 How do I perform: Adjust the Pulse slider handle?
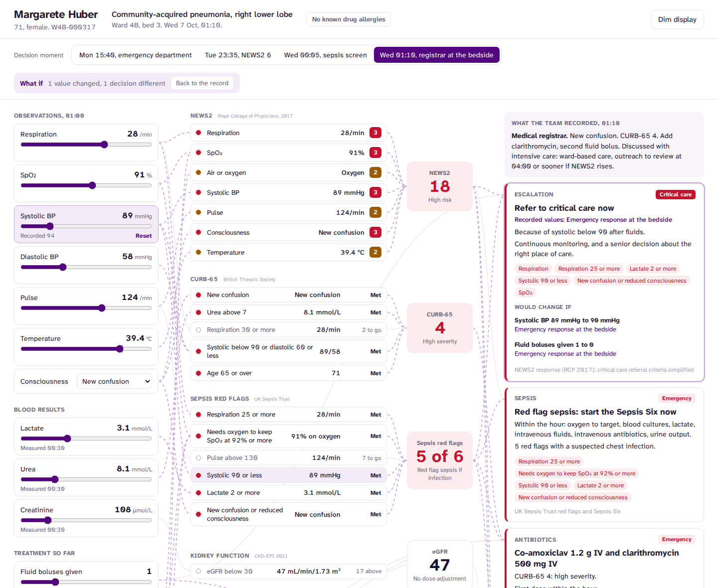(102, 308)
